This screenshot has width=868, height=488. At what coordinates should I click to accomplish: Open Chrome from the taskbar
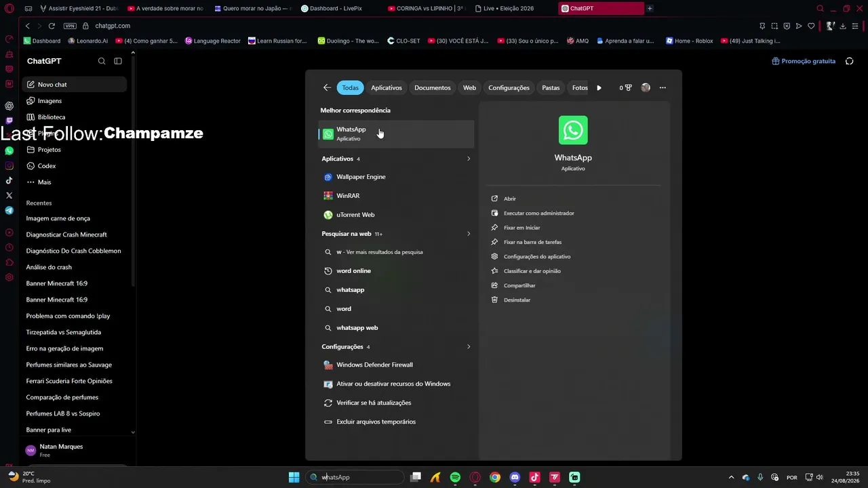pyautogui.click(x=495, y=477)
